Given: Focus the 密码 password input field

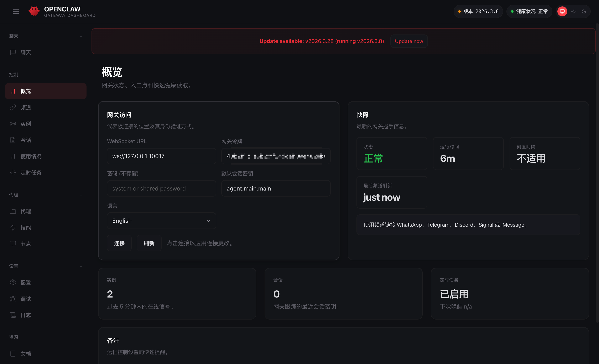Looking at the screenshot, I should (x=161, y=188).
